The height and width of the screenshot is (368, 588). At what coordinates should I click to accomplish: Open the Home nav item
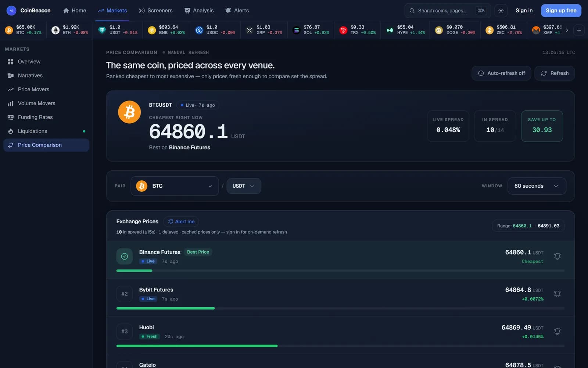click(75, 11)
